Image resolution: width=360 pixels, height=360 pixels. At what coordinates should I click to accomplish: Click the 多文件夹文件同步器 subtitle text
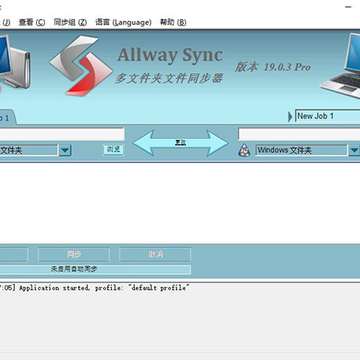pos(169,78)
